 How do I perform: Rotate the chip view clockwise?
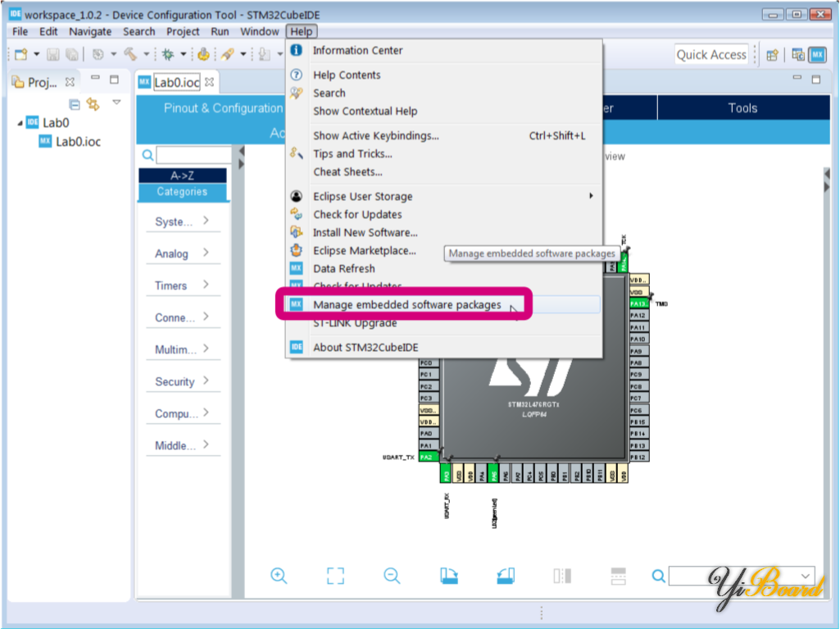click(x=448, y=576)
